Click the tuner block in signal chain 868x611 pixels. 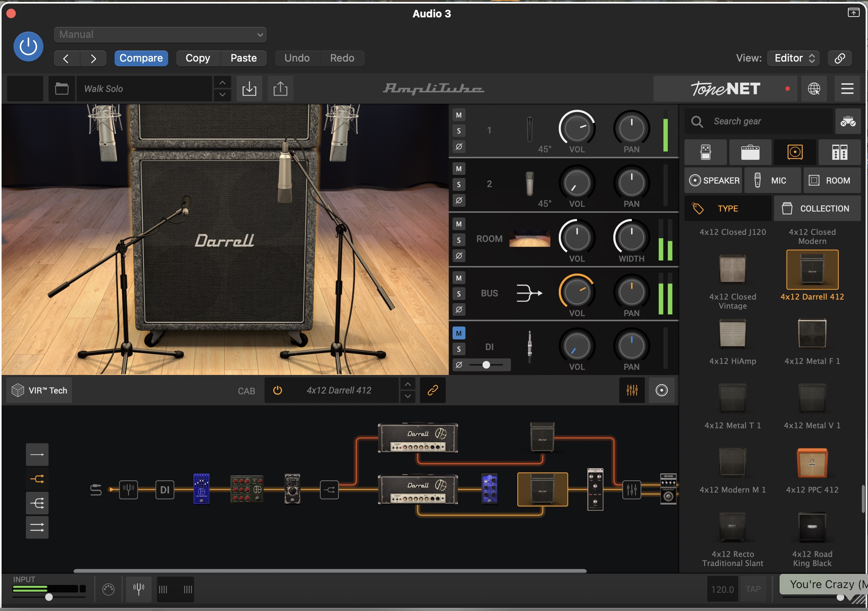128,490
